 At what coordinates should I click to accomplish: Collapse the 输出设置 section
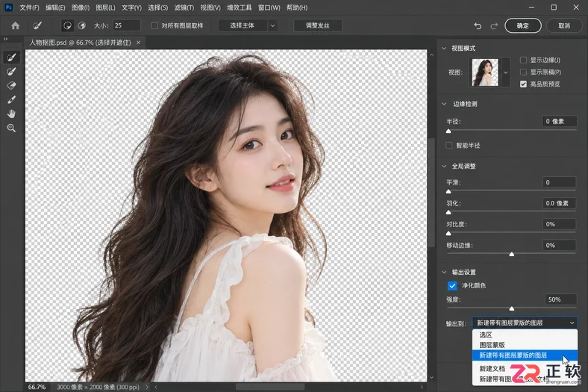(x=445, y=272)
